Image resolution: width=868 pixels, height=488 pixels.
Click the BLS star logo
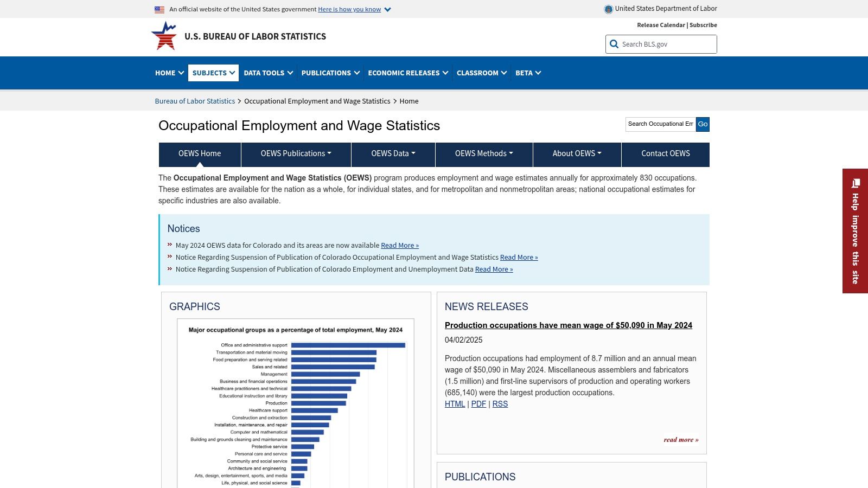pyautogui.click(x=164, y=36)
